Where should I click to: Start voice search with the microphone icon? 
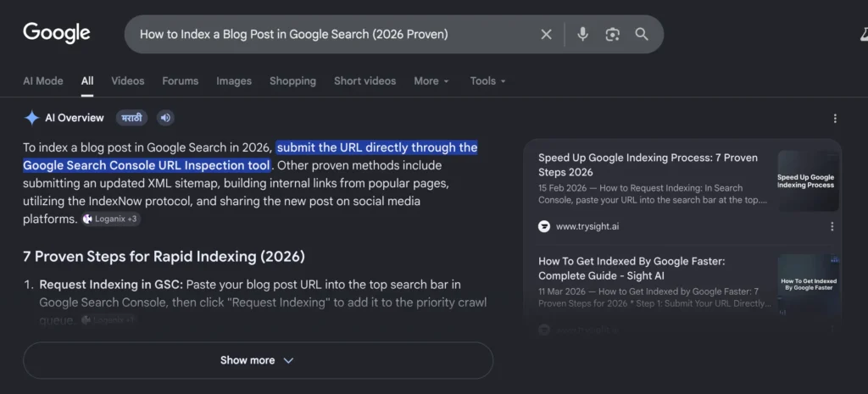pyautogui.click(x=582, y=34)
